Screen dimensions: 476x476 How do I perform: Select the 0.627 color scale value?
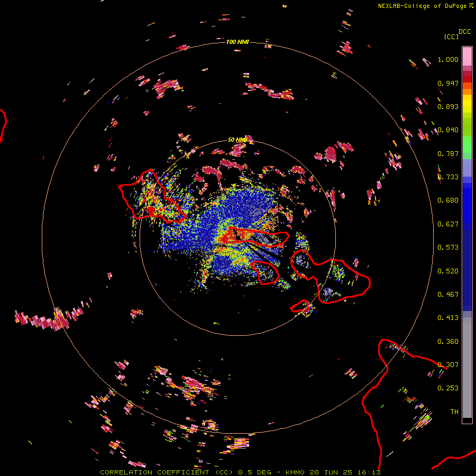448,224
